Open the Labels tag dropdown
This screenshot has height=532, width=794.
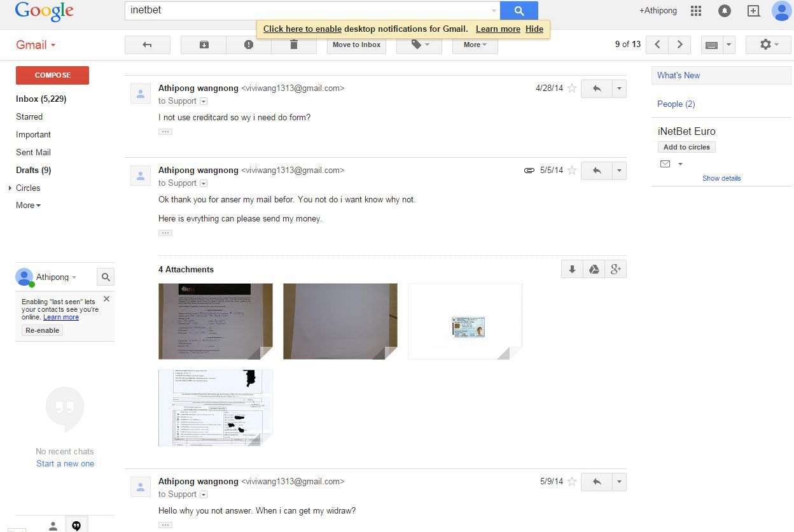point(419,45)
